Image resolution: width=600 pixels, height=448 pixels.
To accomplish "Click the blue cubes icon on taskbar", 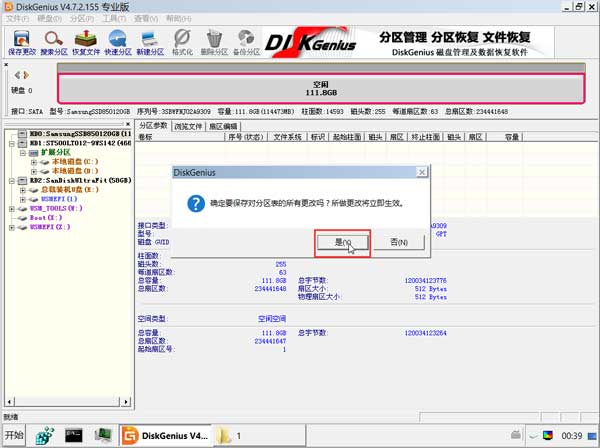I will [x=45, y=435].
